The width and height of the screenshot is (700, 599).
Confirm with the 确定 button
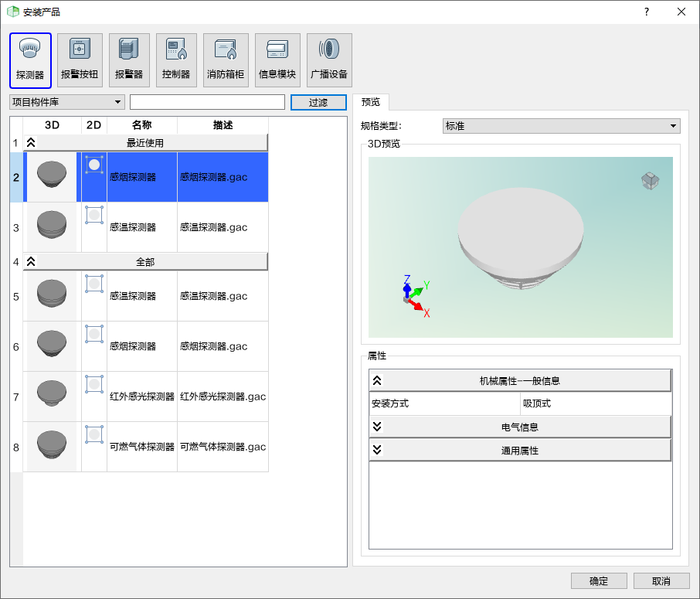click(599, 581)
